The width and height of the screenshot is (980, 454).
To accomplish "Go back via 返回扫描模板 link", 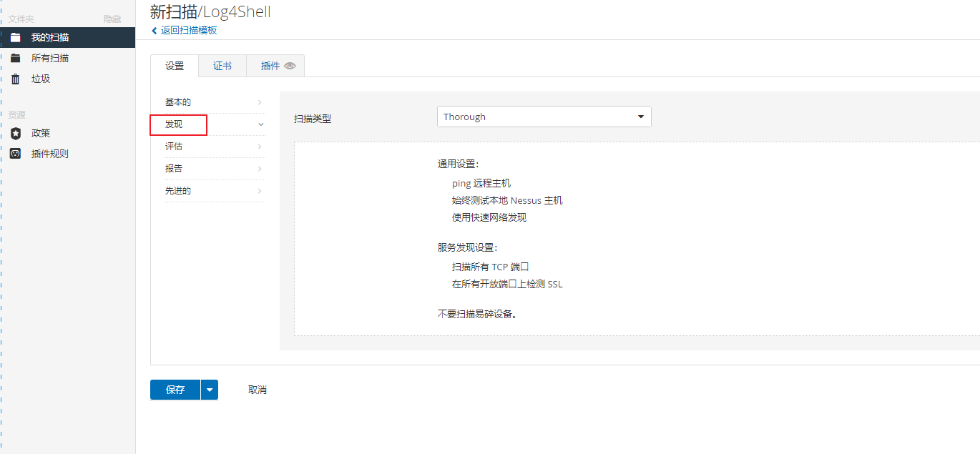I will (x=189, y=31).
